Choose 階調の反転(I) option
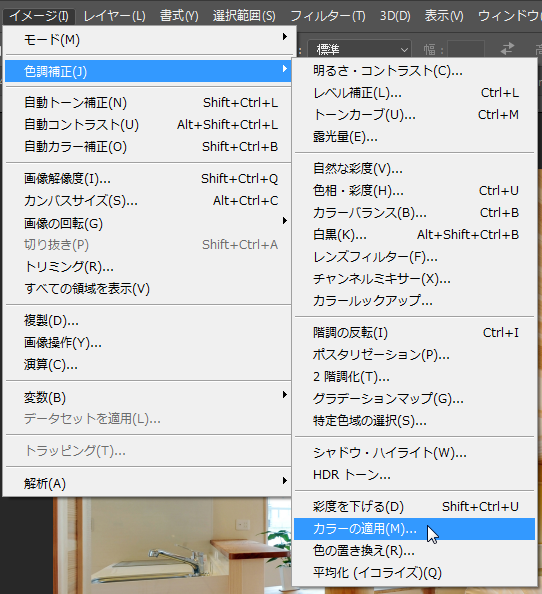This screenshot has width=542, height=594. click(x=414, y=333)
